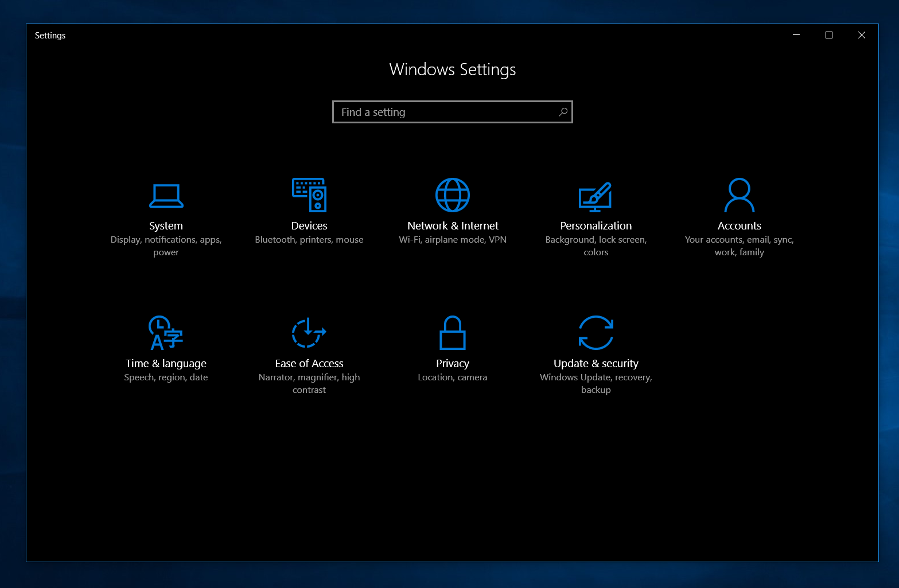
Task: Click the Update & security title
Action: click(x=596, y=364)
